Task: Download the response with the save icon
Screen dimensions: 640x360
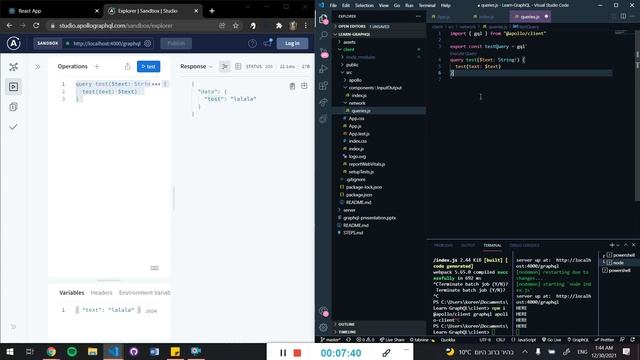Action: point(304,86)
